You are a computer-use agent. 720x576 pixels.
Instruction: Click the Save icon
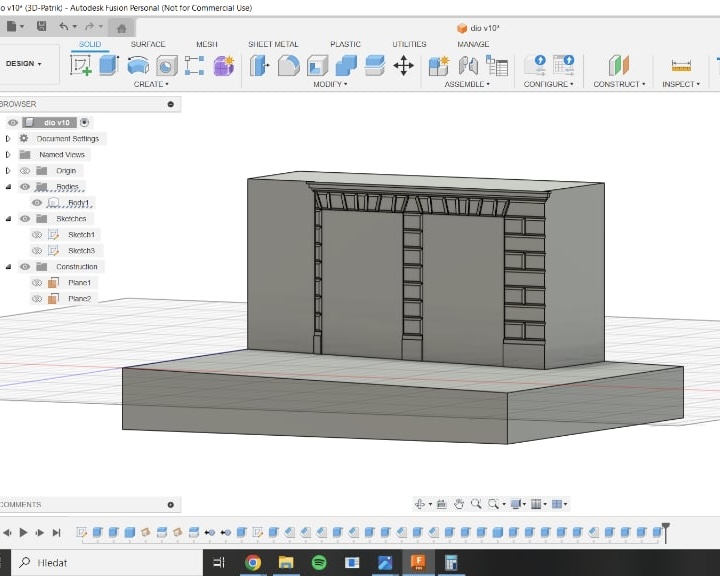(41, 26)
